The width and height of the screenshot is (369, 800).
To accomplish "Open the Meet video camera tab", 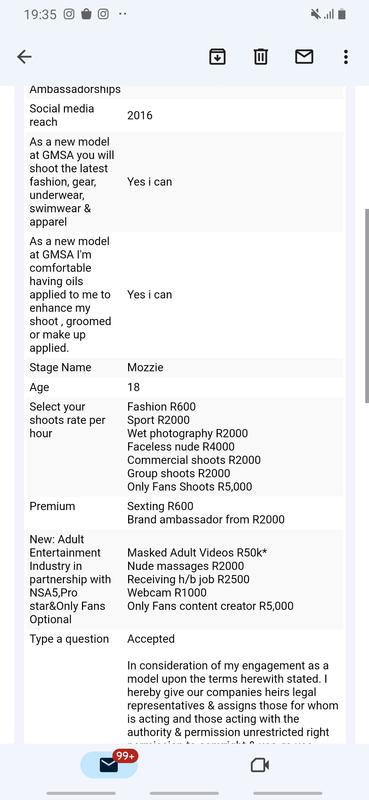I will pyautogui.click(x=260, y=765).
